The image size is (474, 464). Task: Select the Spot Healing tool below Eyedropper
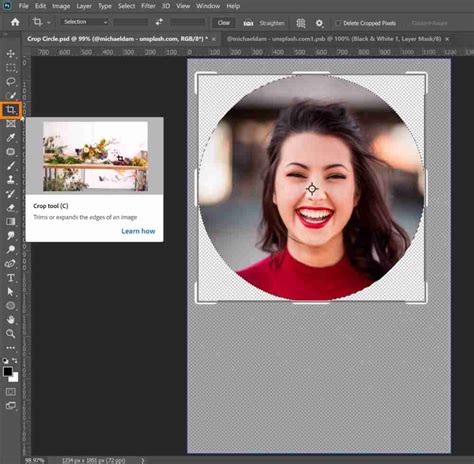11,152
